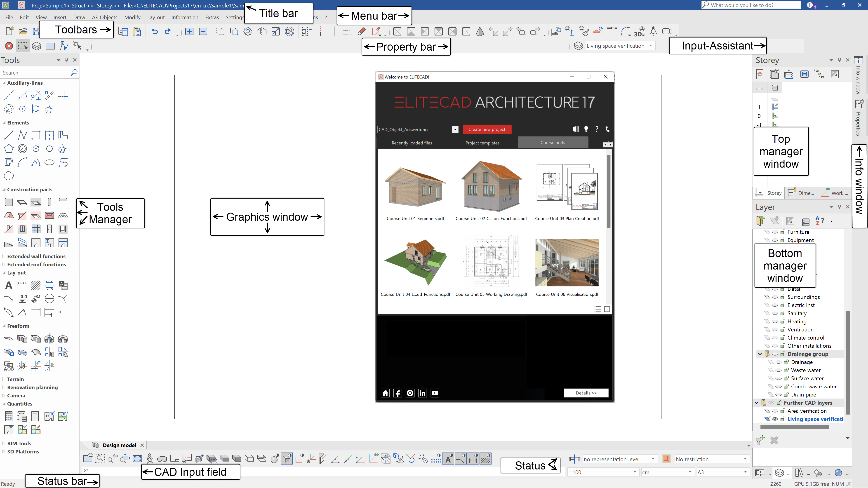This screenshot has height=488, width=868.
Task: Toggle visibility of the Furniture layer
Action: point(775,232)
